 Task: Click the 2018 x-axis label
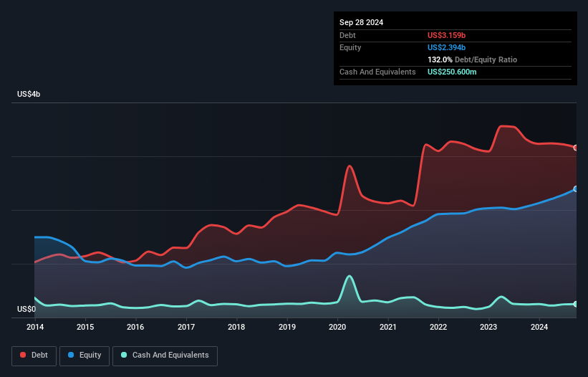236,327
